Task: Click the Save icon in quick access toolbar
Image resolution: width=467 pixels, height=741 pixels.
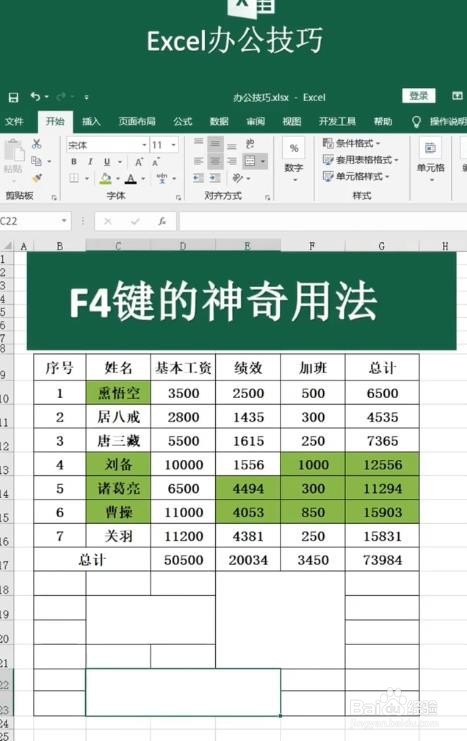Action: 13,97
